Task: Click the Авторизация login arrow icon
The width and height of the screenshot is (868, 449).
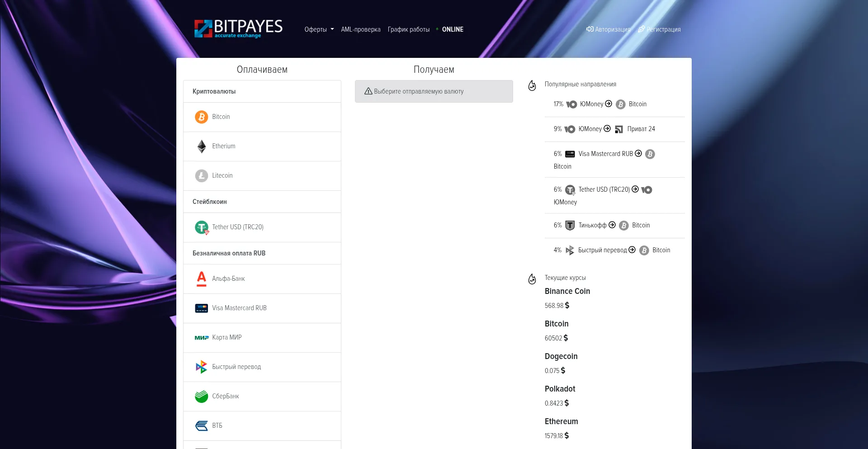Action: pos(590,29)
